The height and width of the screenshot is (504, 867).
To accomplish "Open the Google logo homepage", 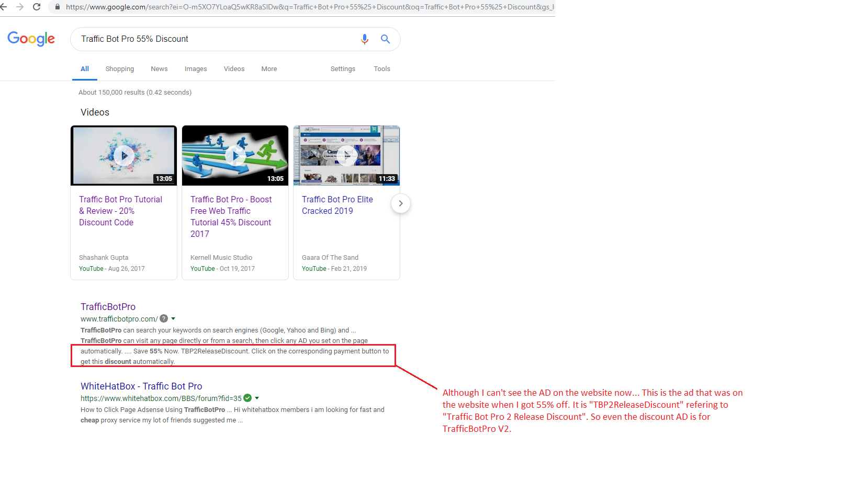I will [31, 39].
